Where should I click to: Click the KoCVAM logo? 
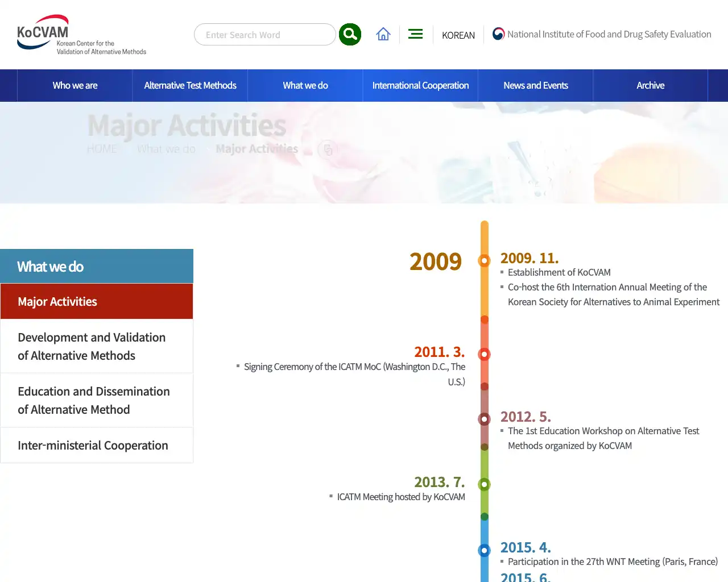pos(81,35)
